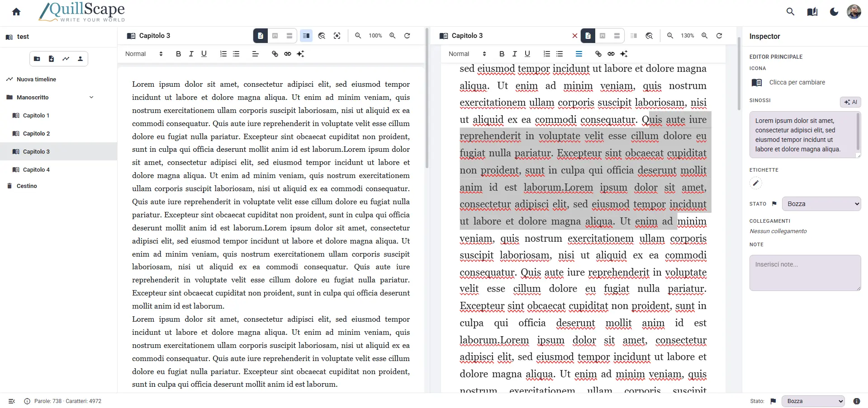Create a new folder in the project

(37, 59)
